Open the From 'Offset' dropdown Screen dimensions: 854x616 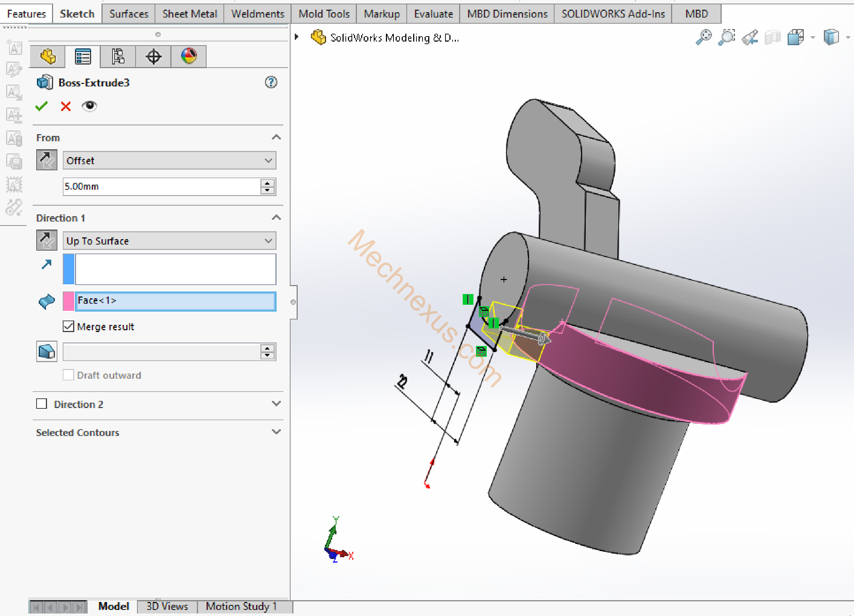point(169,160)
